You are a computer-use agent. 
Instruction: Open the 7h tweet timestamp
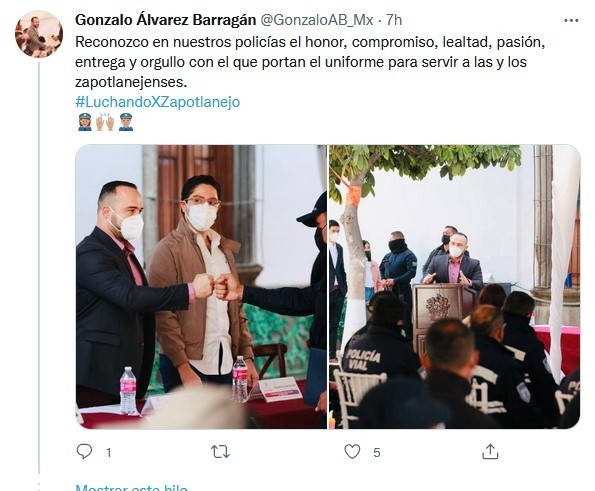[x=394, y=20]
